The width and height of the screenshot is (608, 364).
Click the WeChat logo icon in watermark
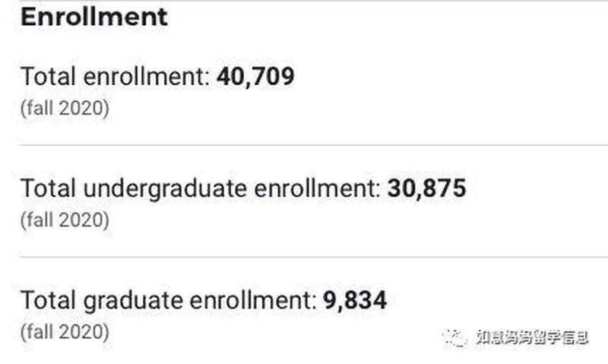[455, 337]
